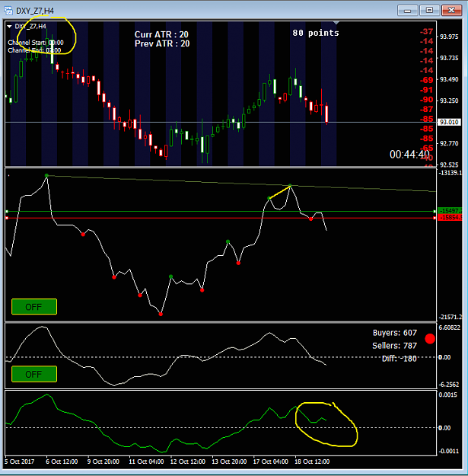Click the 93.490 price axis label

pos(449,79)
